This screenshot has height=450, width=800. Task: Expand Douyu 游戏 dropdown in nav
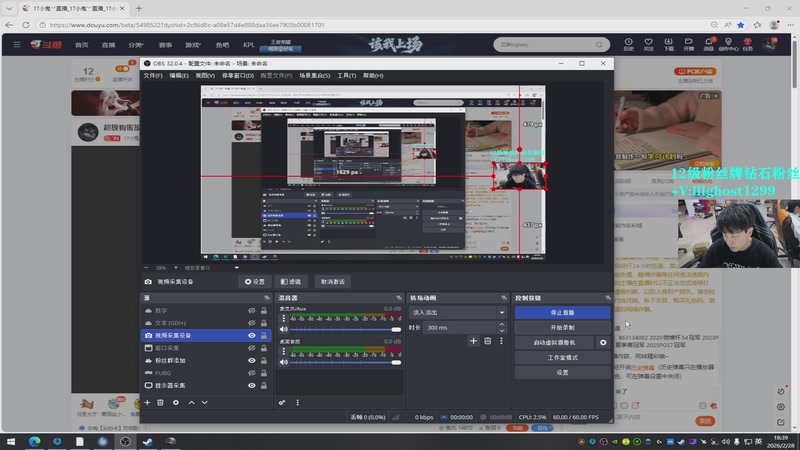(x=193, y=45)
